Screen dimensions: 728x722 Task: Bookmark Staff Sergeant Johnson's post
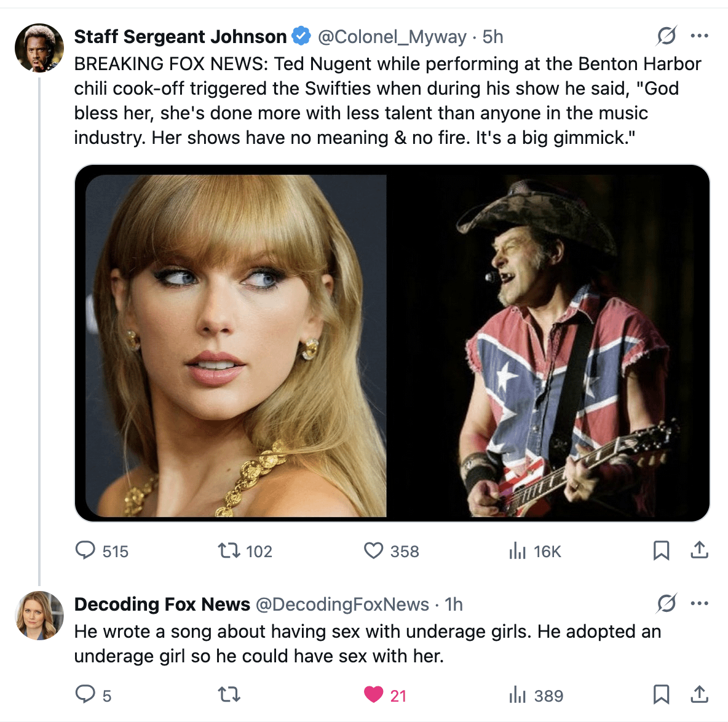click(661, 550)
